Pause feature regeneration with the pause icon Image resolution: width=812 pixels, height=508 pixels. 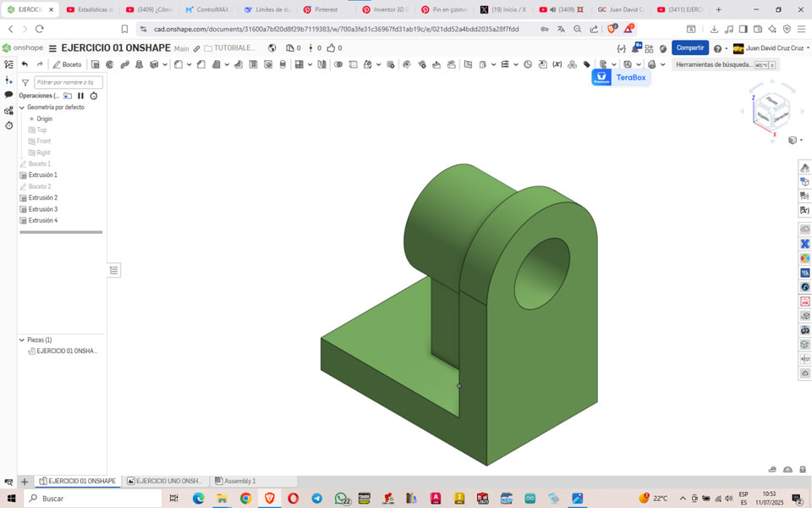click(x=80, y=96)
